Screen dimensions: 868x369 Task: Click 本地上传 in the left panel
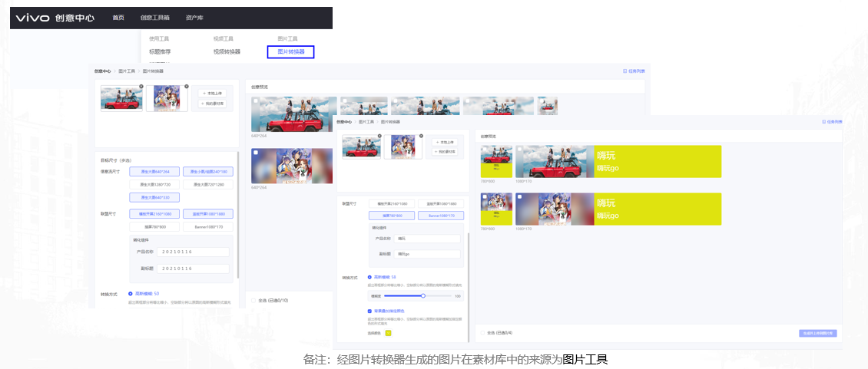point(213,93)
